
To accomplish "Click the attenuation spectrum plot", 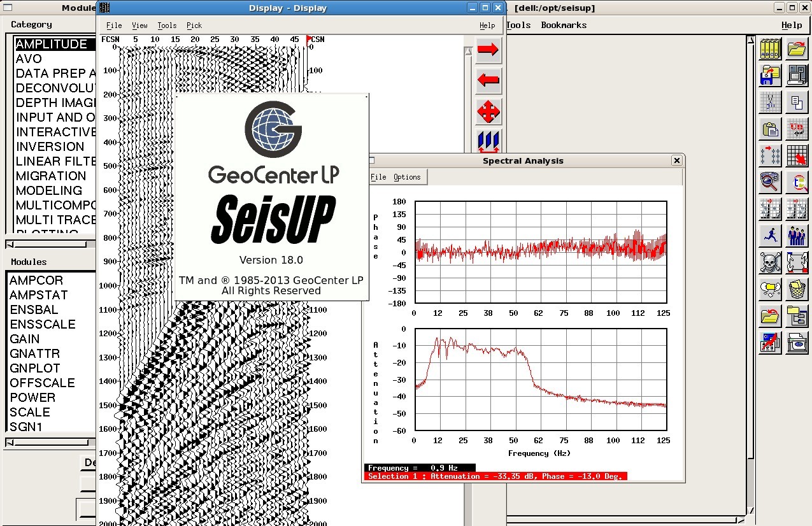I will tap(541, 380).
